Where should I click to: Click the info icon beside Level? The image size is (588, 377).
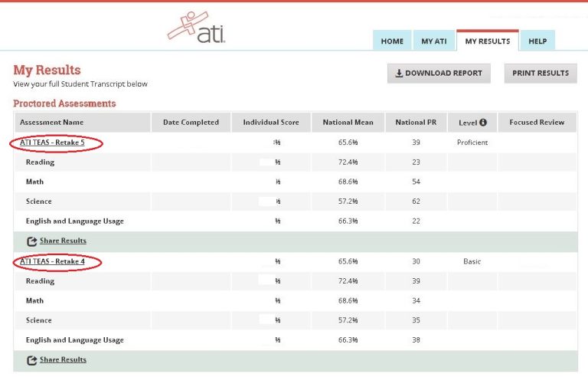click(483, 123)
